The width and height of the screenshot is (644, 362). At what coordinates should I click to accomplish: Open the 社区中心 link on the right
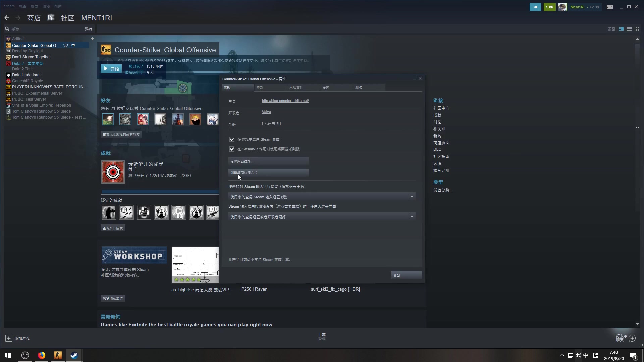441,108
